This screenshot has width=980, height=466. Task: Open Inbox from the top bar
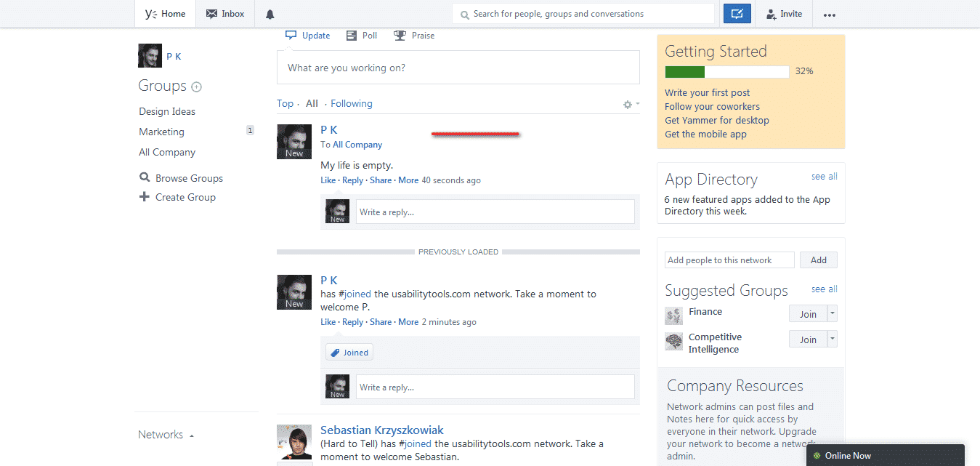tap(224, 13)
